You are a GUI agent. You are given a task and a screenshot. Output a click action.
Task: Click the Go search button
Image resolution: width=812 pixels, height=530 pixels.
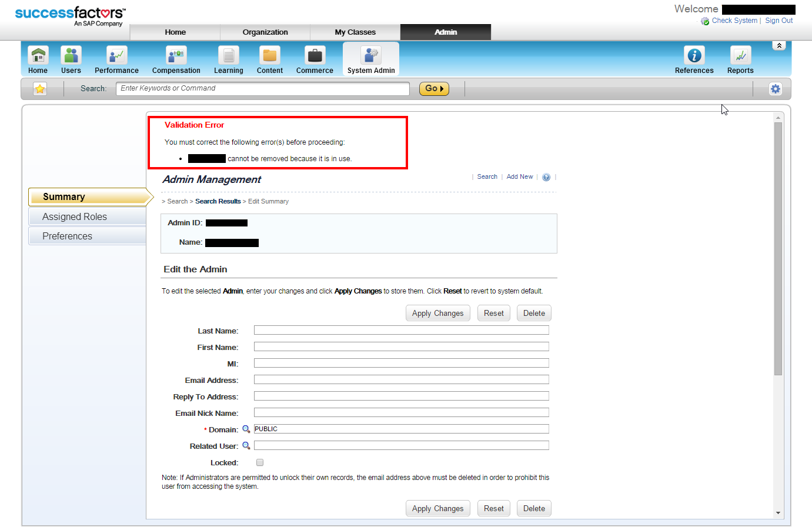434,89
